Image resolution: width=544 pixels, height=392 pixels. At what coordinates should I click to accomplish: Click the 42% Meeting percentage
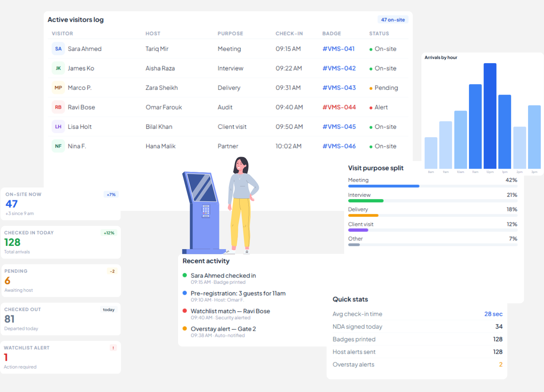coord(511,180)
